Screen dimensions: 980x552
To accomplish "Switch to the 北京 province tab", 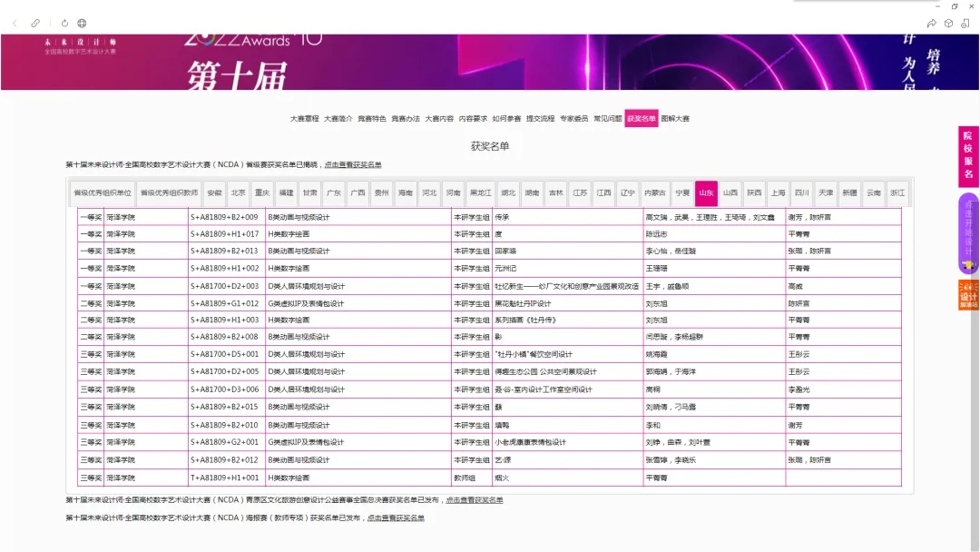I will point(237,192).
